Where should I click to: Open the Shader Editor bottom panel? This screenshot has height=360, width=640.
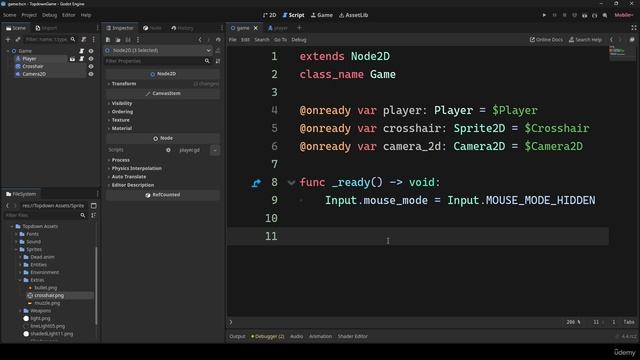(x=353, y=336)
